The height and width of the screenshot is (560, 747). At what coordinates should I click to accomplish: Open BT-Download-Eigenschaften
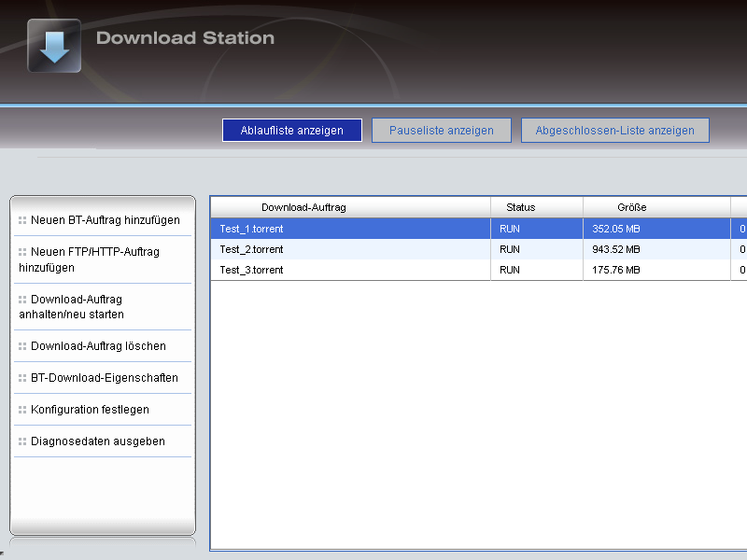click(105, 378)
